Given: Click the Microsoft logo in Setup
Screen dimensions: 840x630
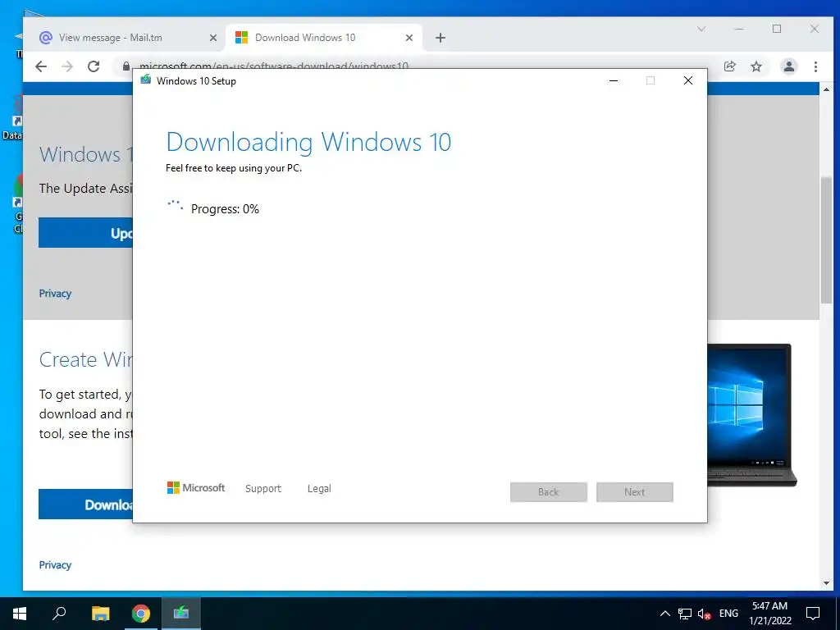Looking at the screenshot, I should pos(196,487).
